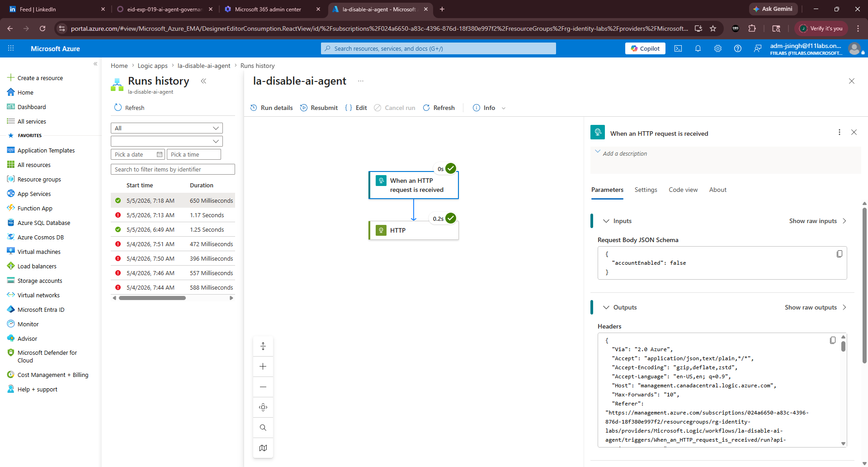Go to Logic apps breadcrumb
Viewport: 868px width, 467px height.
click(152, 66)
